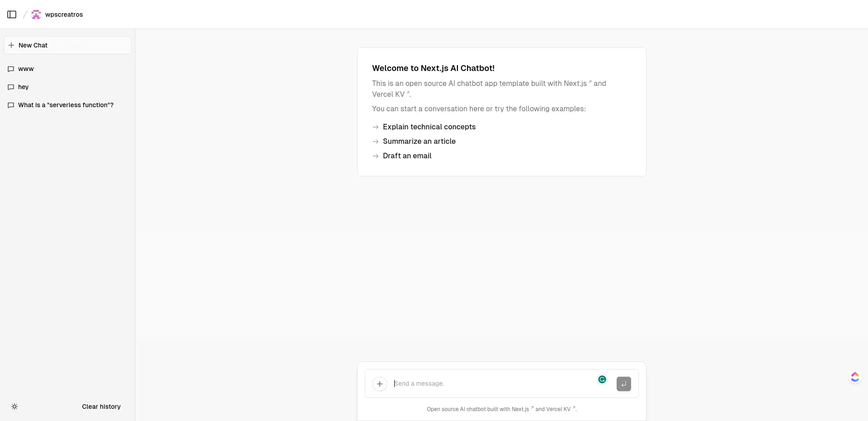Choose 'Explain technical concepts' example
The height and width of the screenshot is (421, 868).
[x=429, y=127]
